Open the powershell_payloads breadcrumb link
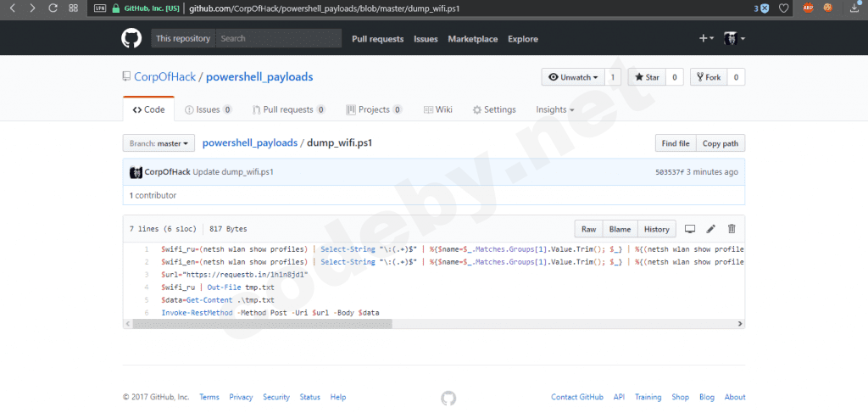Viewport: 868px width, 413px height. 250,142
